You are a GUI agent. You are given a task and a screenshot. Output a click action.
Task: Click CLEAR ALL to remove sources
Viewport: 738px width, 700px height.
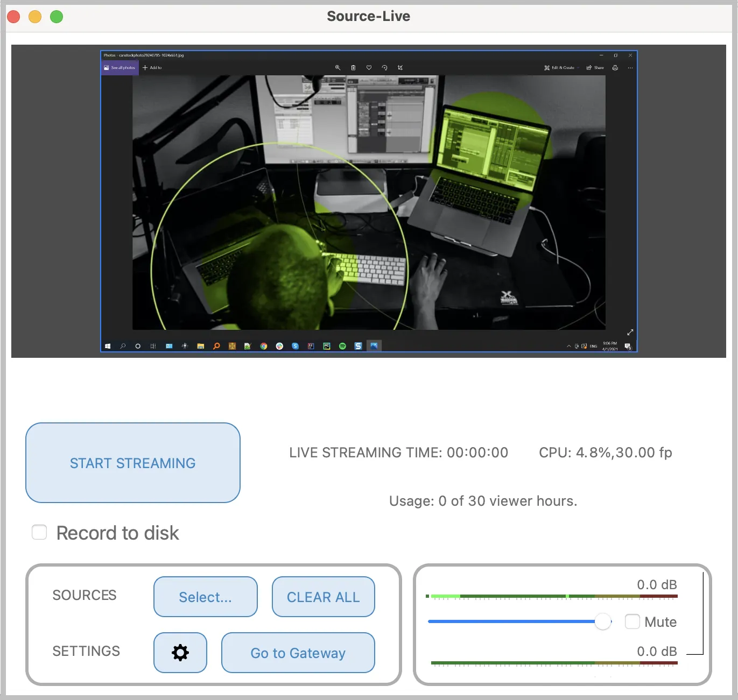(324, 597)
